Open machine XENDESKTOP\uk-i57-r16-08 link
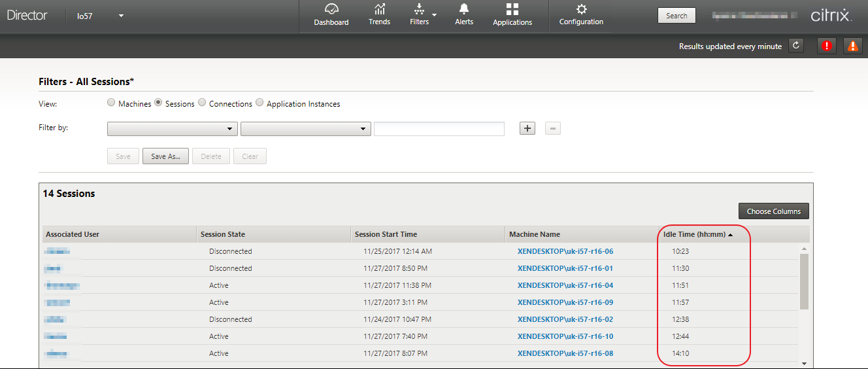The width and height of the screenshot is (868, 369). 565,353
